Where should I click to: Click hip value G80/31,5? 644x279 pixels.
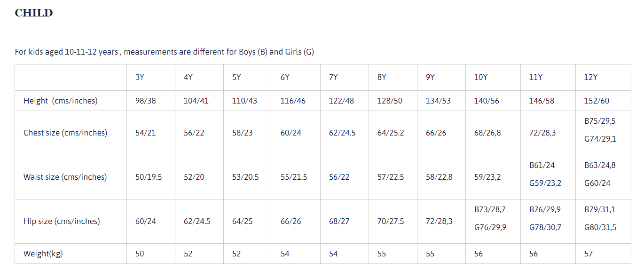pos(600,227)
